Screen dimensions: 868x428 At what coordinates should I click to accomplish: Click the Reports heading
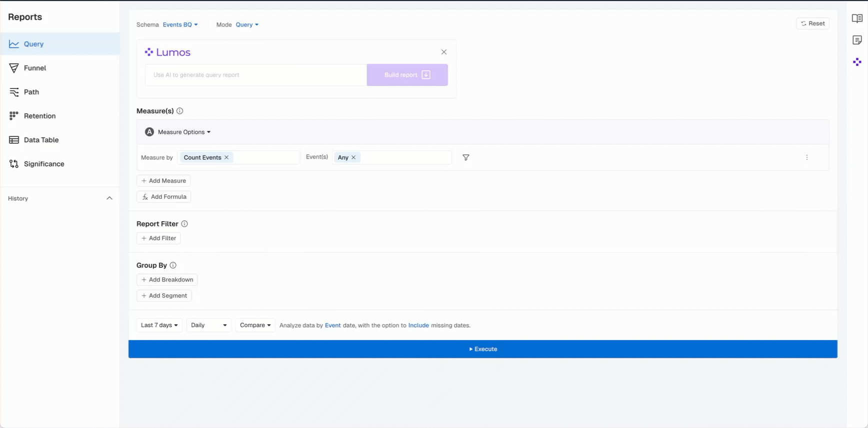(25, 17)
